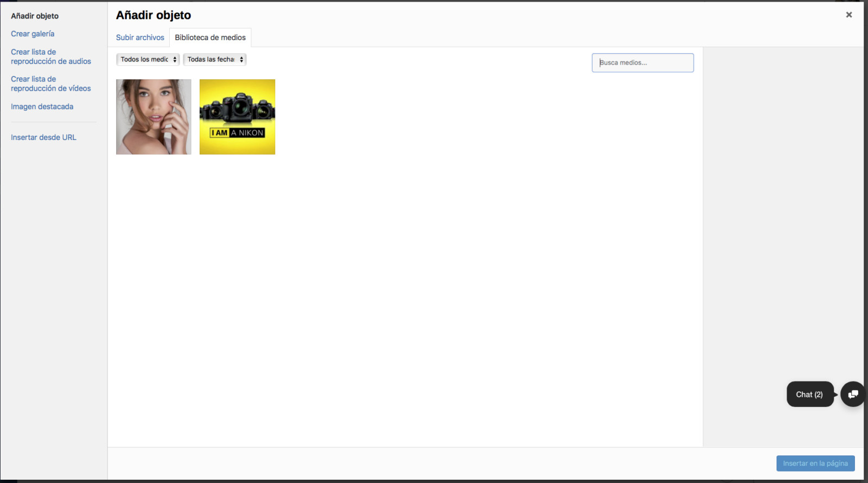The width and height of the screenshot is (868, 483).
Task: Click Insertar desde URL link
Action: click(x=43, y=137)
